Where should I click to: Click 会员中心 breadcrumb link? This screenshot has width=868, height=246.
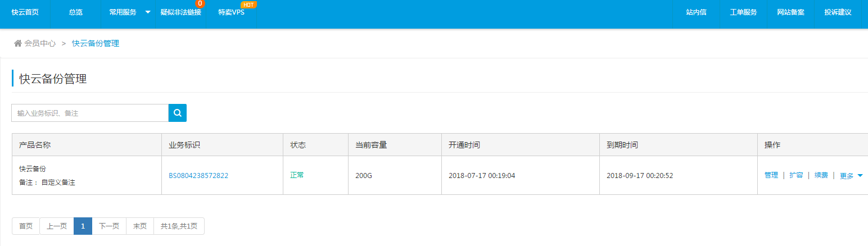click(x=40, y=43)
